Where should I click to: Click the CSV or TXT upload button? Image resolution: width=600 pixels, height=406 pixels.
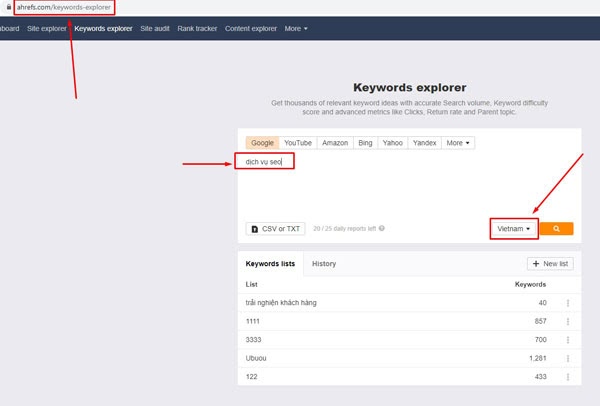[x=276, y=229]
